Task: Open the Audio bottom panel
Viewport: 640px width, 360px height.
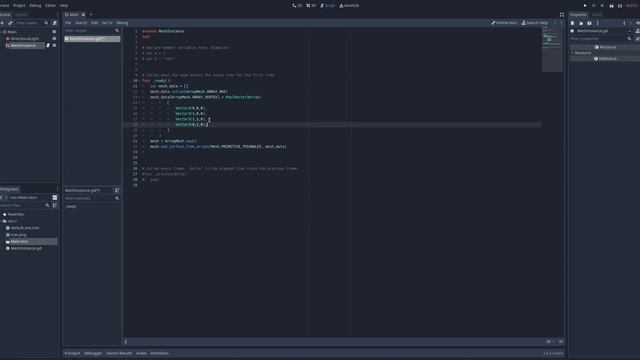Action: point(141,353)
